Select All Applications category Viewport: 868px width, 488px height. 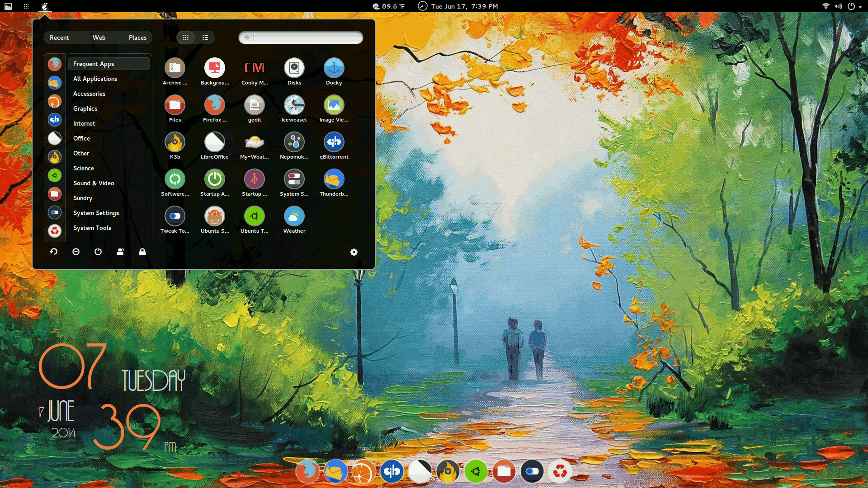click(x=109, y=79)
